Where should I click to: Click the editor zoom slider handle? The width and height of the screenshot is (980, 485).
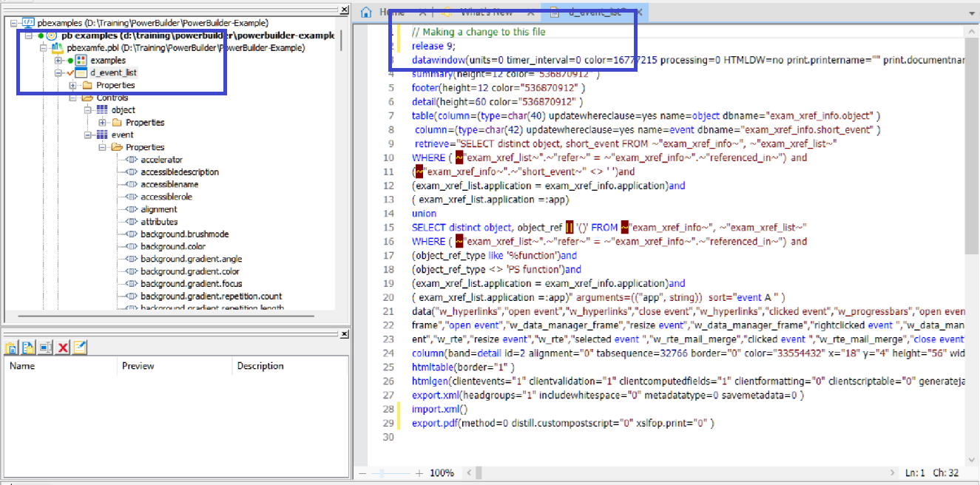pyautogui.click(x=380, y=472)
